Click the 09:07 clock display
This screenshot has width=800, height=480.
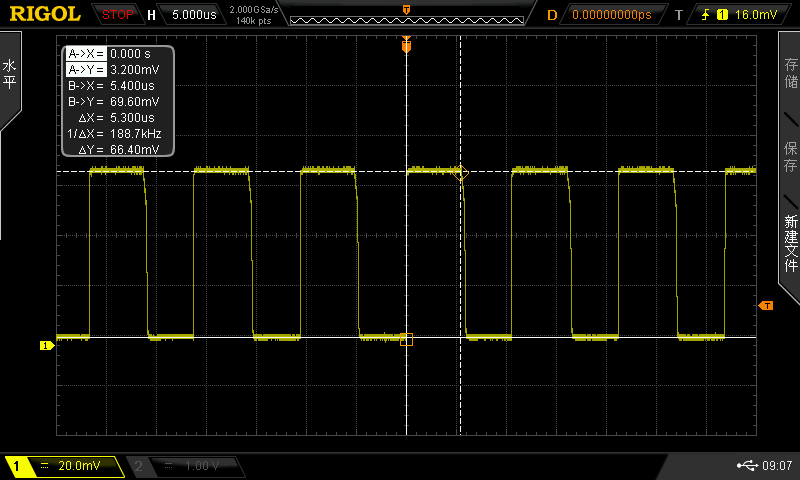pos(777,465)
